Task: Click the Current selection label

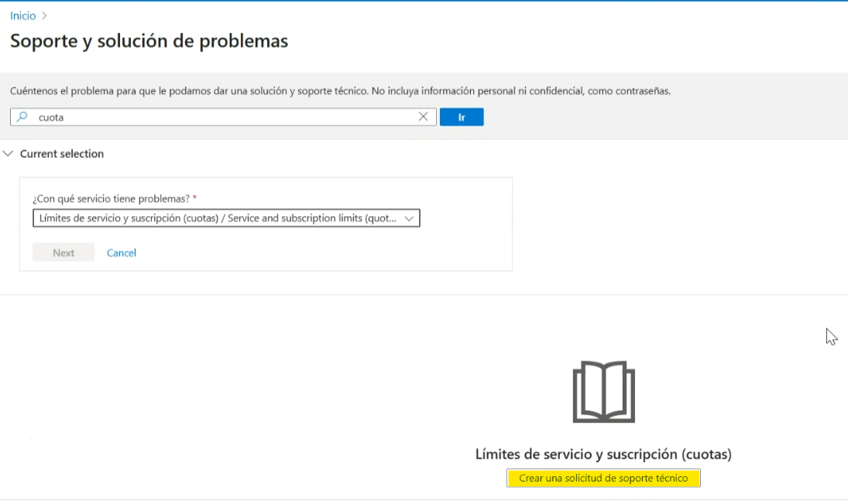Action: point(62,153)
